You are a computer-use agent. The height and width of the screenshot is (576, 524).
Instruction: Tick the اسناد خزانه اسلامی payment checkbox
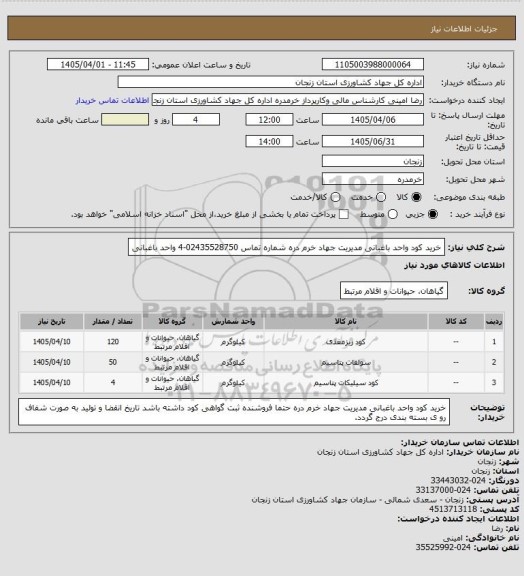click(x=344, y=214)
